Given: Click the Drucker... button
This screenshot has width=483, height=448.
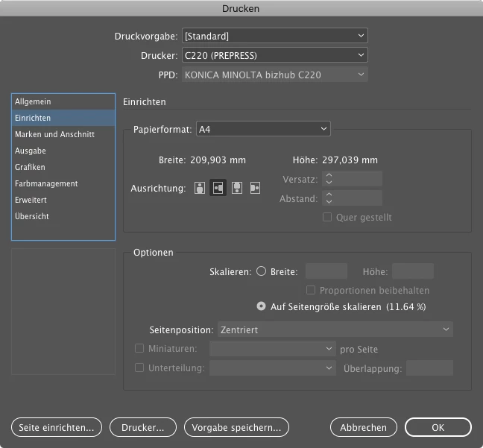Looking at the screenshot, I should (143, 427).
